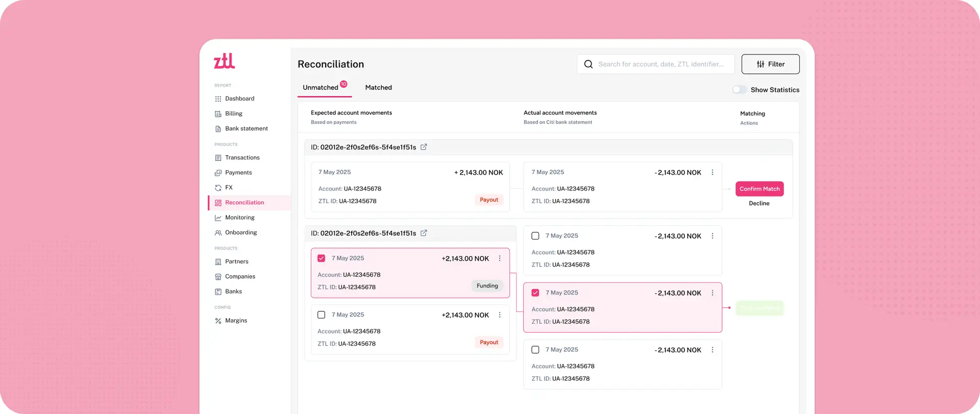Switch to the Matched tab

point(378,88)
